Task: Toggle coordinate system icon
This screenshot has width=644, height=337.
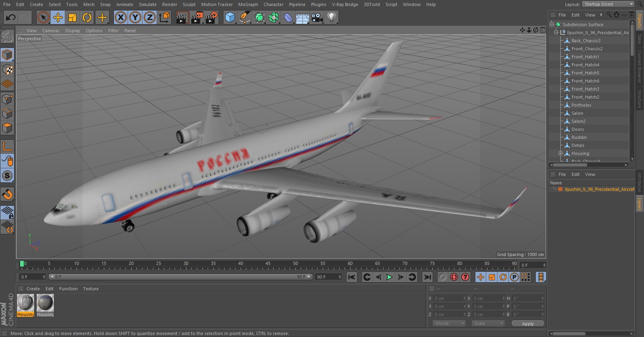Action: (x=165, y=17)
